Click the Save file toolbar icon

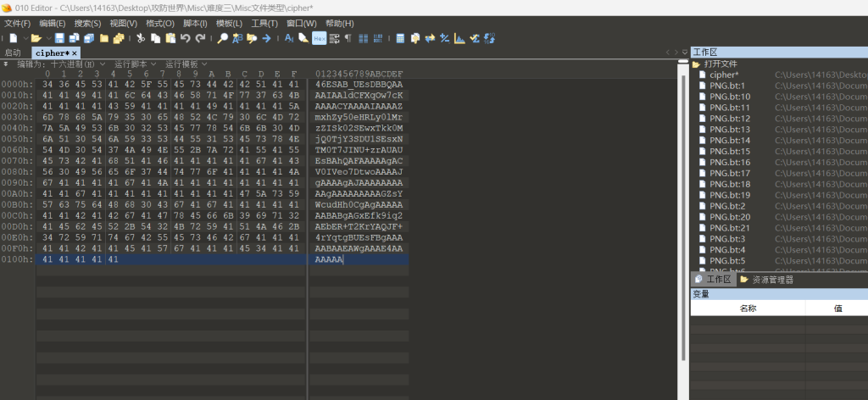(x=60, y=38)
